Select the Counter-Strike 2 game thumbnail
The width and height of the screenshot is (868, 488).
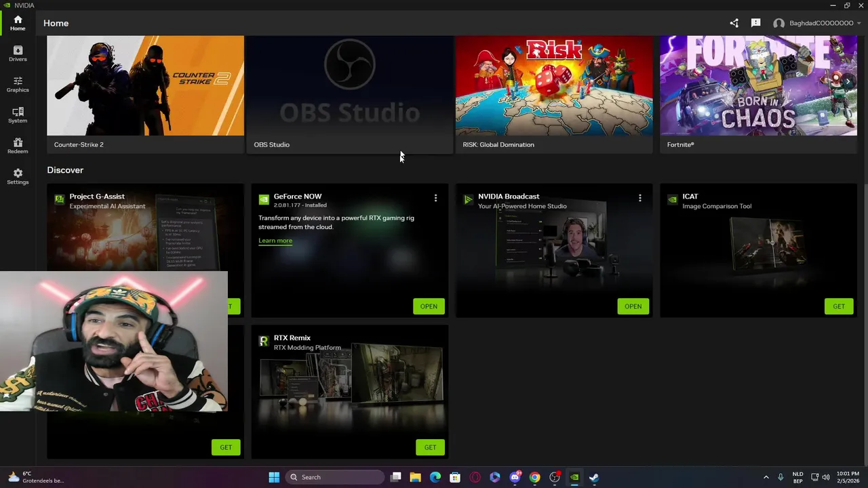coord(145,86)
